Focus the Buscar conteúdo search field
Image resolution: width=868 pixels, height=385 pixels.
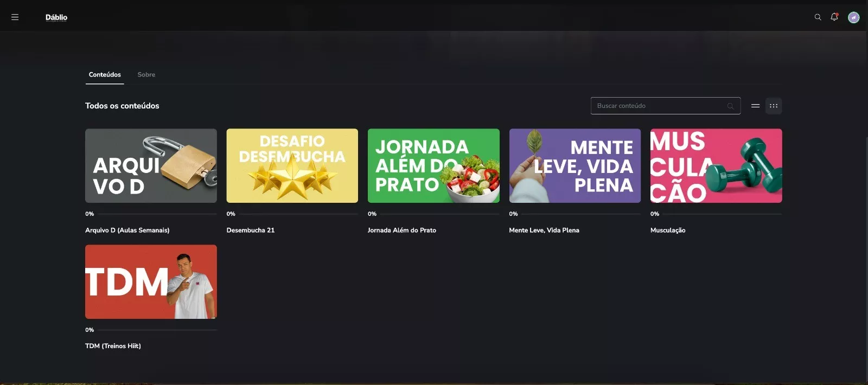tap(659, 106)
